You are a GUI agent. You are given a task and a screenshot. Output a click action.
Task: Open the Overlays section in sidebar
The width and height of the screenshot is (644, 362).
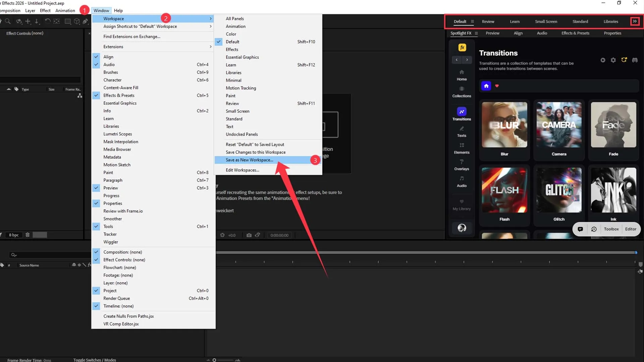(462, 165)
